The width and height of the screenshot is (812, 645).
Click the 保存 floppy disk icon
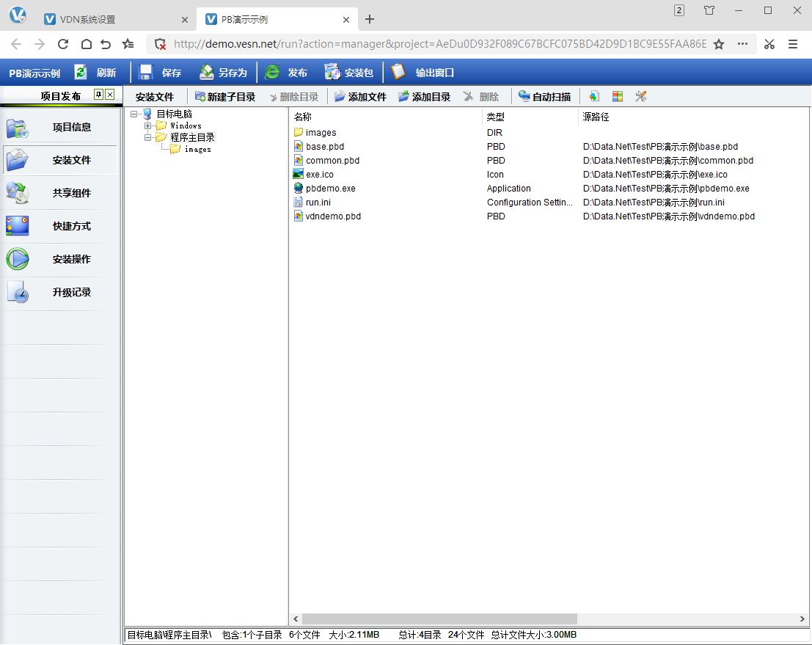pyautogui.click(x=146, y=72)
